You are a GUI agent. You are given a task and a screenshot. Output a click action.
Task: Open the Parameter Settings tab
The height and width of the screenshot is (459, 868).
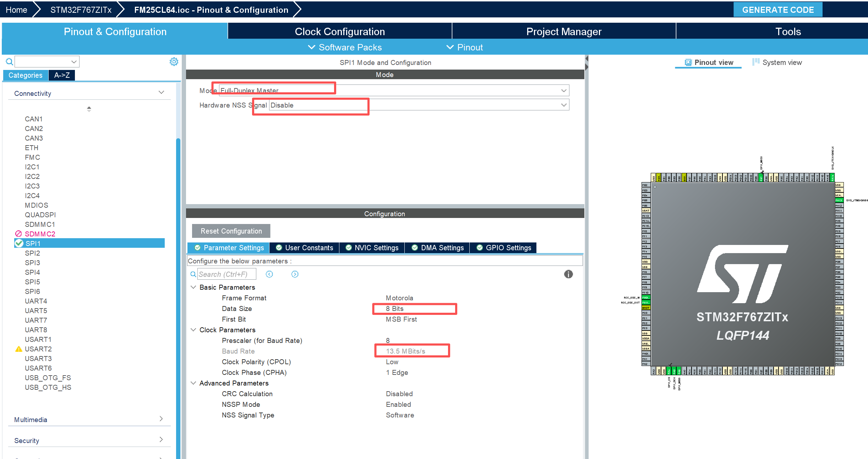[228, 248]
